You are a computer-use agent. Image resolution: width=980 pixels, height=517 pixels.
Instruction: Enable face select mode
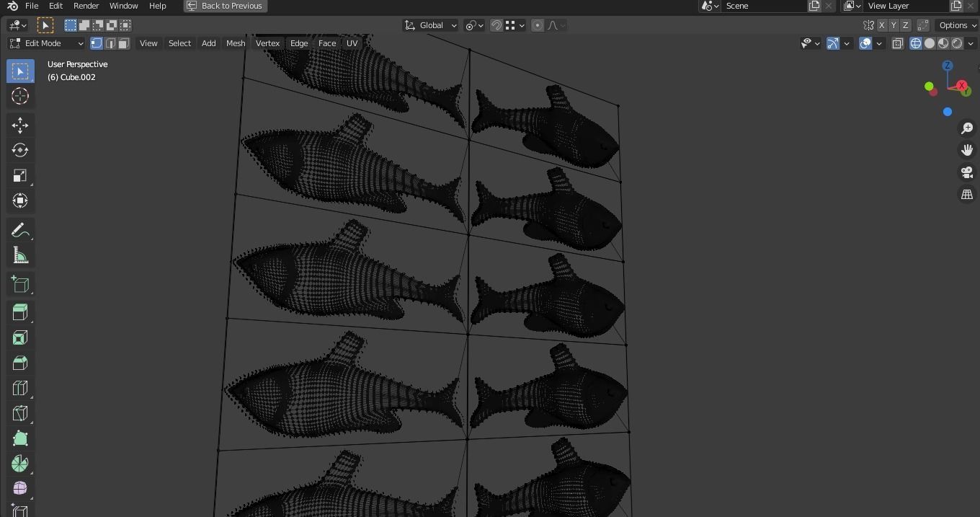[x=124, y=43]
